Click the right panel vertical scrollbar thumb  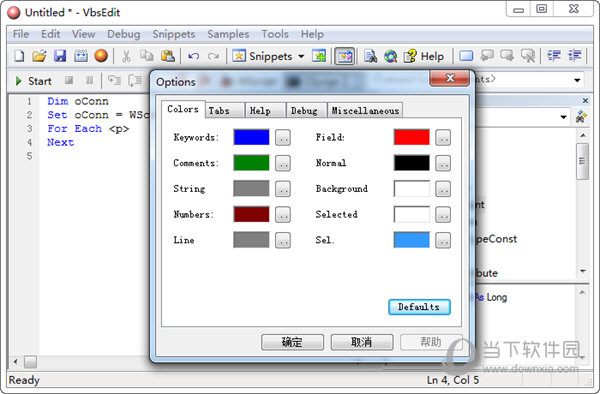tap(582, 161)
